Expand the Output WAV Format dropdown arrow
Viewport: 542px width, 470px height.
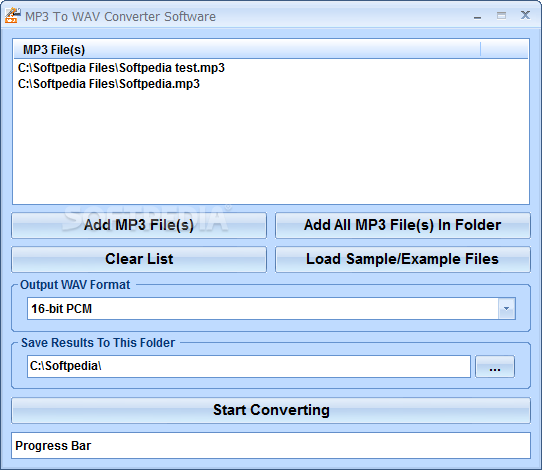[507, 308]
